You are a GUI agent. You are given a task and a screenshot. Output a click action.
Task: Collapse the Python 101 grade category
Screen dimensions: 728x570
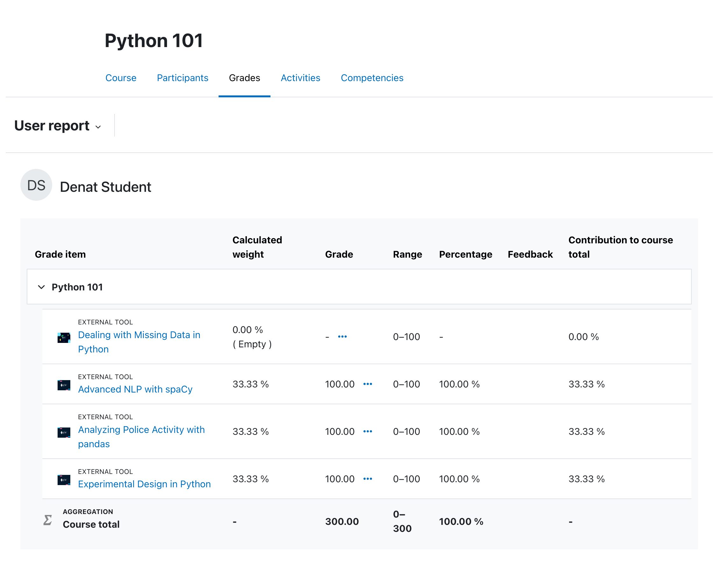(41, 287)
